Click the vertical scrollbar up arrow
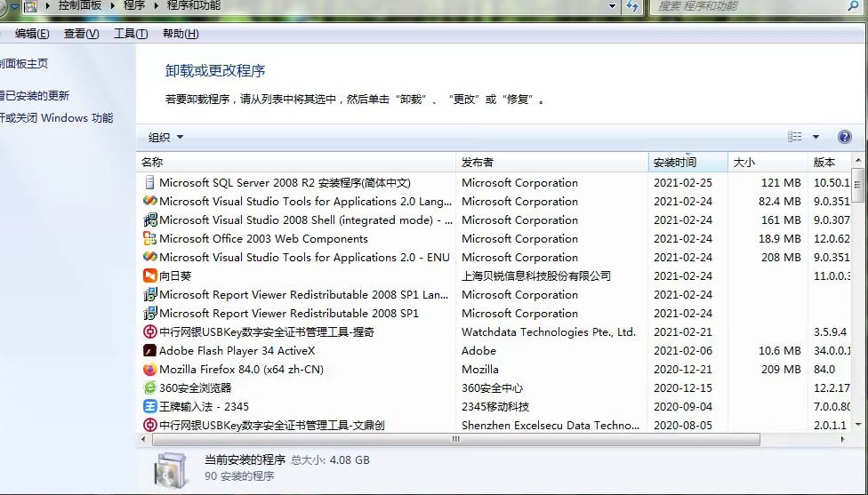 coord(858,160)
